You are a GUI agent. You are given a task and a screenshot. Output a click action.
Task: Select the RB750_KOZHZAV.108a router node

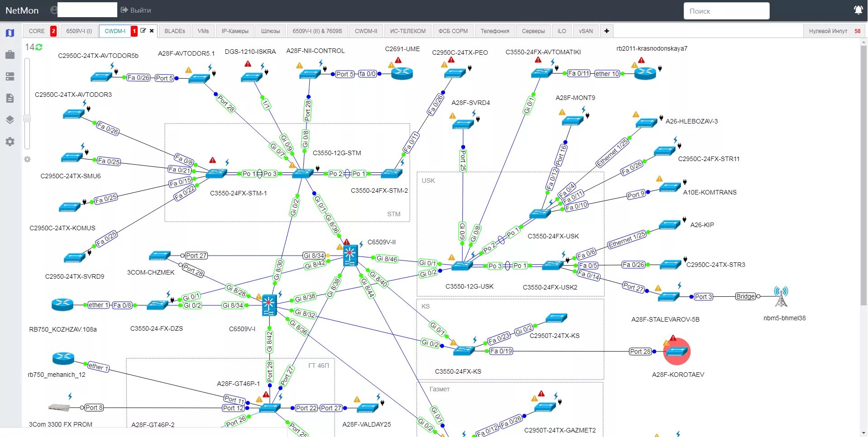pos(62,304)
